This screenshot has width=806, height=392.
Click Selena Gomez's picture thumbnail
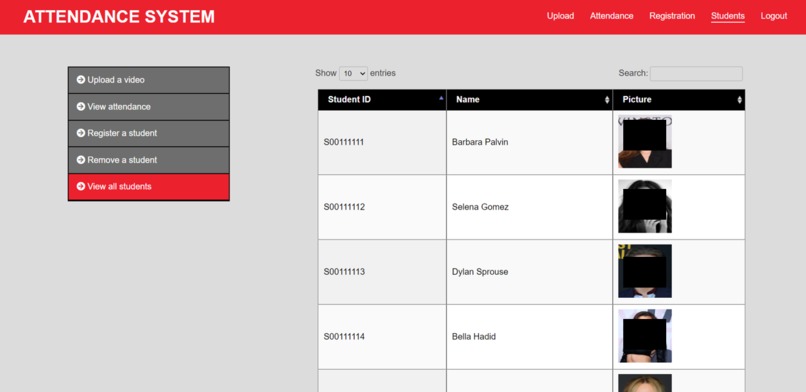[645, 206]
